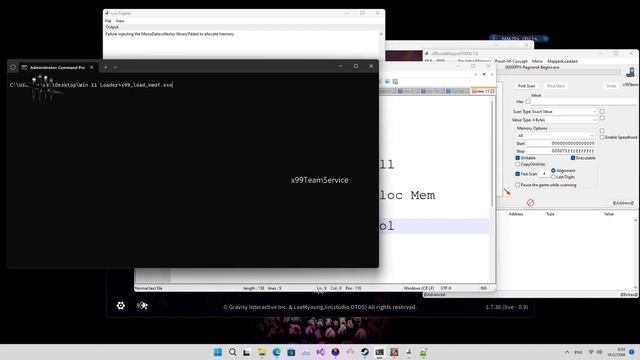Toggle the Hex checkbox

tap(528, 102)
